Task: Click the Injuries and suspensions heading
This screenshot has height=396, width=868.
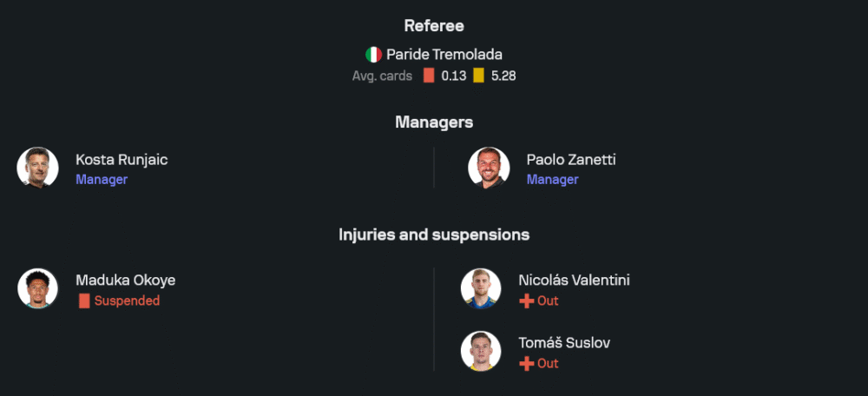Action: (434, 234)
